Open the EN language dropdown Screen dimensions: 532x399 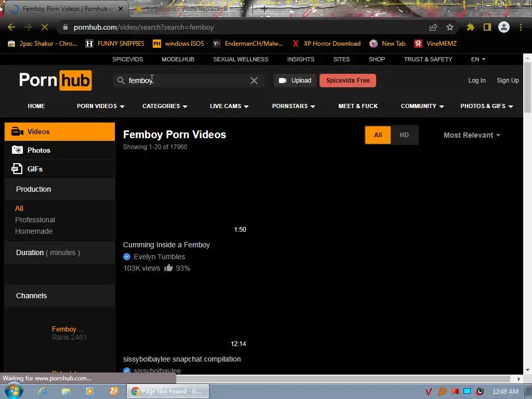(x=478, y=59)
